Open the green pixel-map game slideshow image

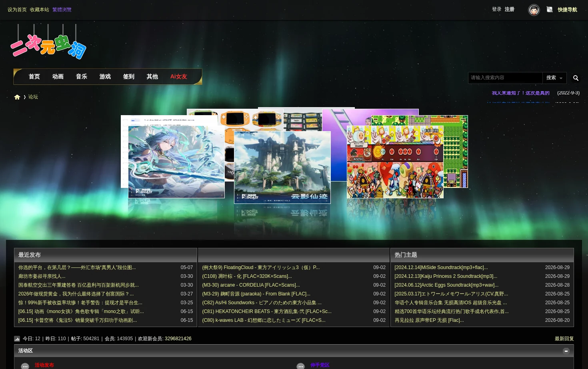click(x=456, y=152)
